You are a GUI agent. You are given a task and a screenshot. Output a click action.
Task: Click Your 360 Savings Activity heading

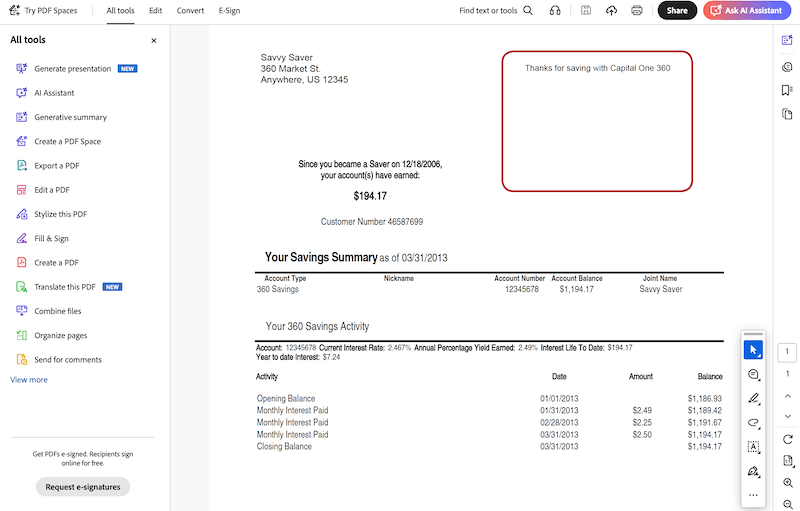pyautogui.click(x=317, y=326)
